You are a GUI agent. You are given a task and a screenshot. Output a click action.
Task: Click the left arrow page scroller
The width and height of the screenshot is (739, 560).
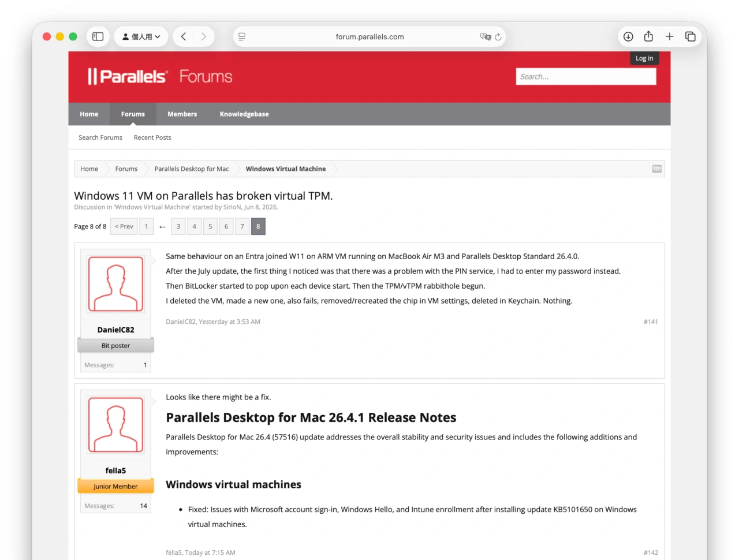[x=162, y=226]
